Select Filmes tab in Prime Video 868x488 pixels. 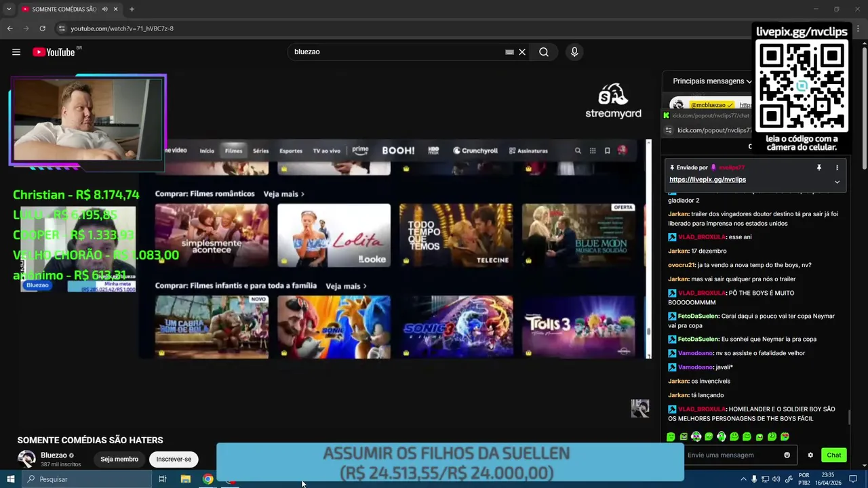pyautogui.click(x=233, y=150)
